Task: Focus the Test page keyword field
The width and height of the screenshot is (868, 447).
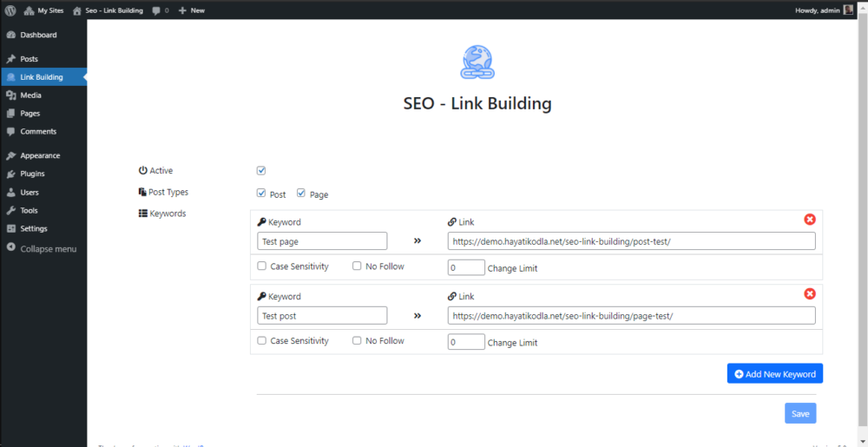Action: click(x=322, y=241)
